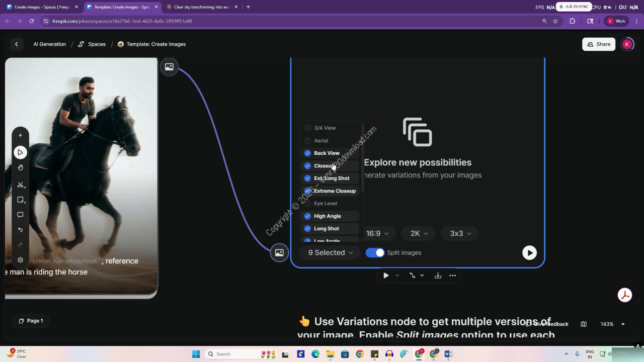Image resolution: width=644 pixels, height=362 pixels.
Task: Reload the browser page
Action: point(31,21)
